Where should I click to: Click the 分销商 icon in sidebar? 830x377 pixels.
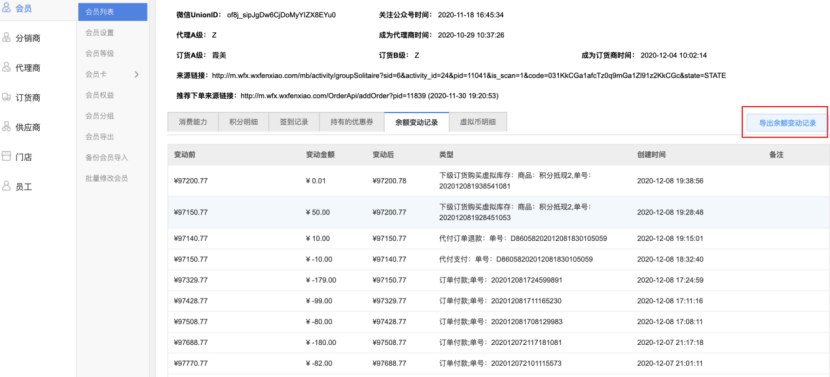(x=7, y=38)
